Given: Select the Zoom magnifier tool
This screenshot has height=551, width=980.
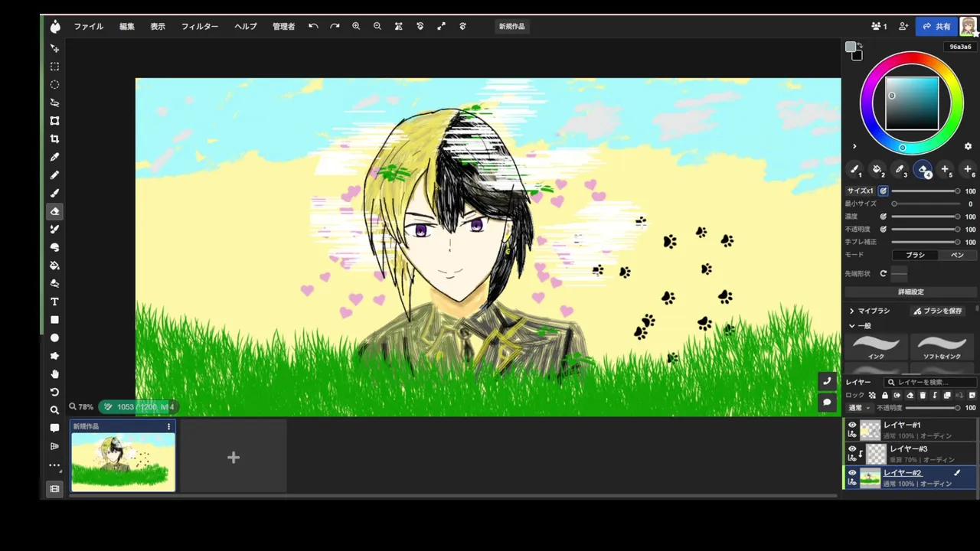Looking at the screenshot, I should tap(54, 410).
